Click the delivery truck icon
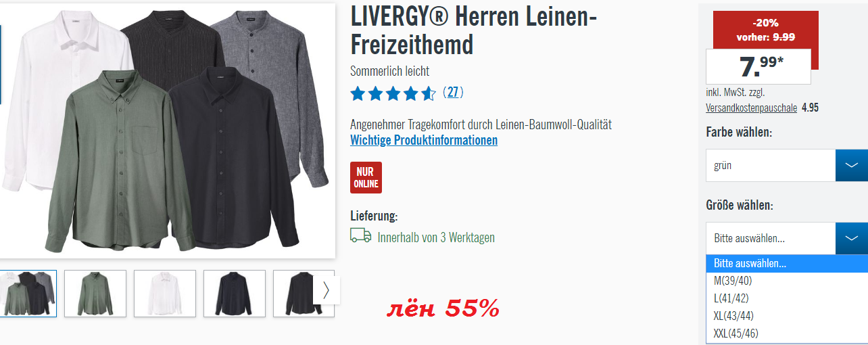Image resolution: width=868 pixels, height=345 pixels. click(360, 235)
